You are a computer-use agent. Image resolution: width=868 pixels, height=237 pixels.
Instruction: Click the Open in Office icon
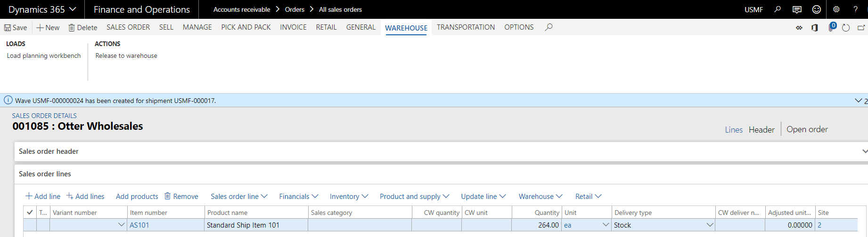click(814, 28)
